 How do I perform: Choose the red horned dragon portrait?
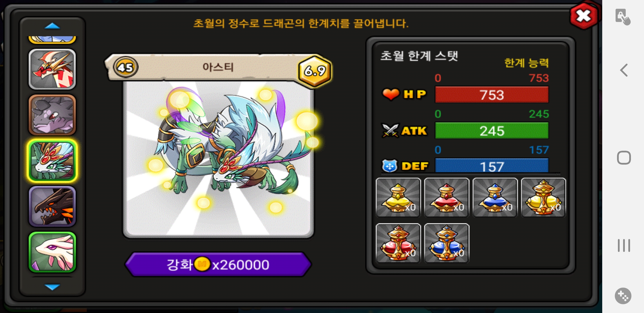[52, 69]
